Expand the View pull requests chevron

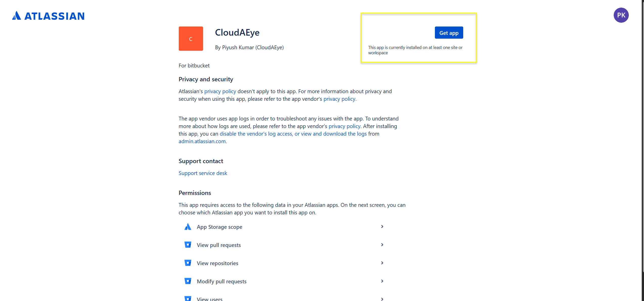(x=382, y=245)
